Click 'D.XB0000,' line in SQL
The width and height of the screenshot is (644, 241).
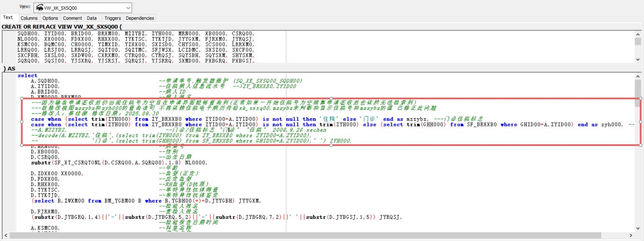(45, 152)
